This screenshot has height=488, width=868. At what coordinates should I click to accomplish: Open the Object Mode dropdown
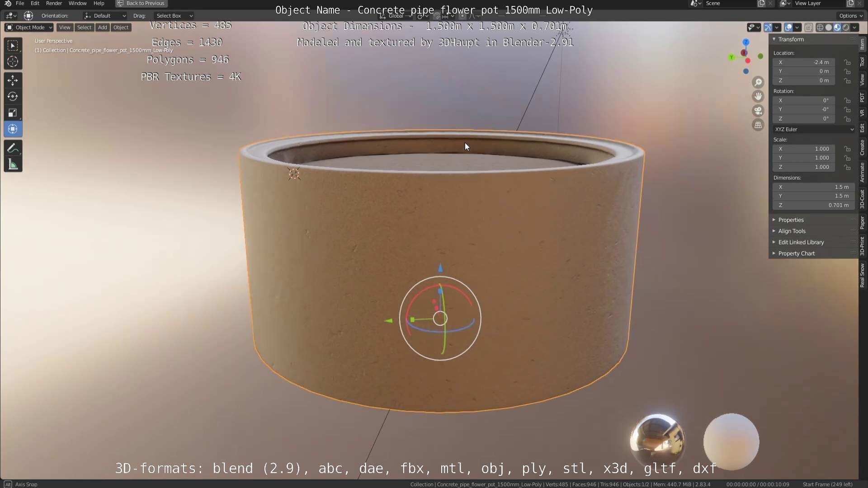29,28
